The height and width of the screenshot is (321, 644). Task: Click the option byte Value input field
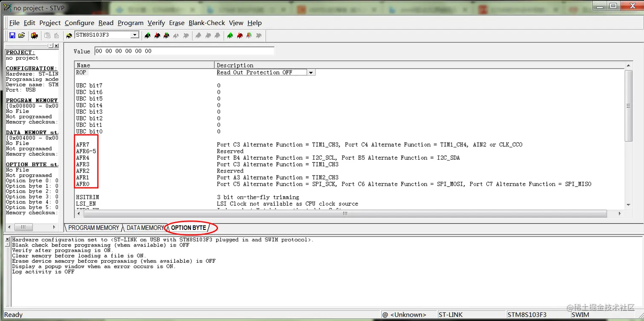point(184,51)
